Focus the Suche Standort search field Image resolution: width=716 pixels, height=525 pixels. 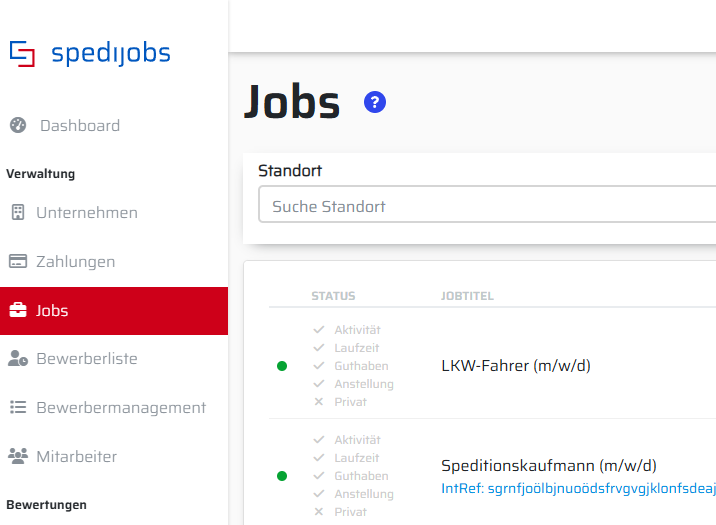pyautogui.click(x=487, y=204)
